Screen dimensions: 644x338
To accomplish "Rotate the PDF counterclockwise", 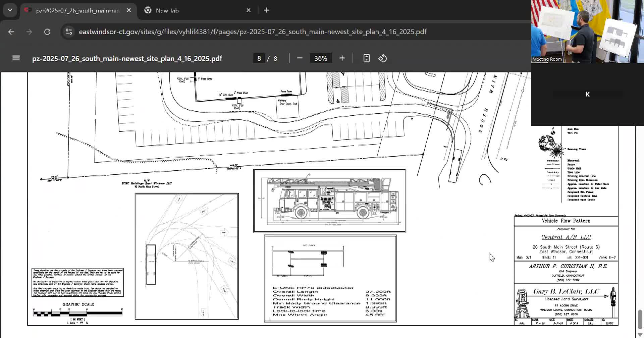I will click(x=383, y=58).
